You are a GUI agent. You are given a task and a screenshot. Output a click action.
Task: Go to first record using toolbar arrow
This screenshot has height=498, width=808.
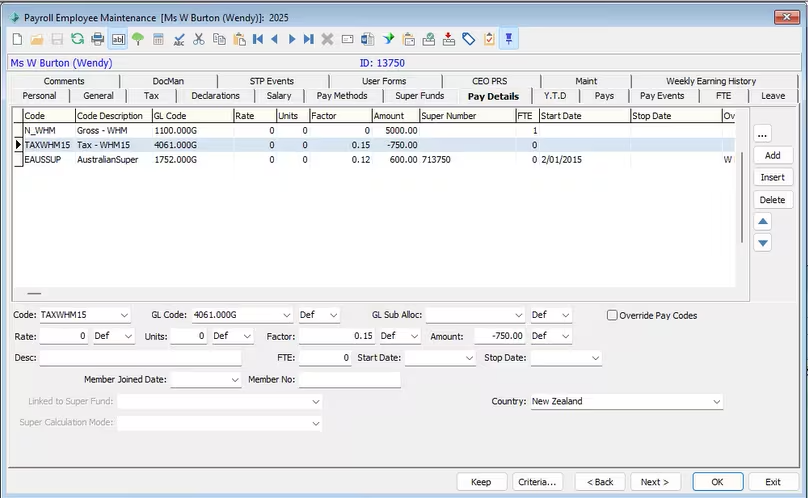[258, 39]
